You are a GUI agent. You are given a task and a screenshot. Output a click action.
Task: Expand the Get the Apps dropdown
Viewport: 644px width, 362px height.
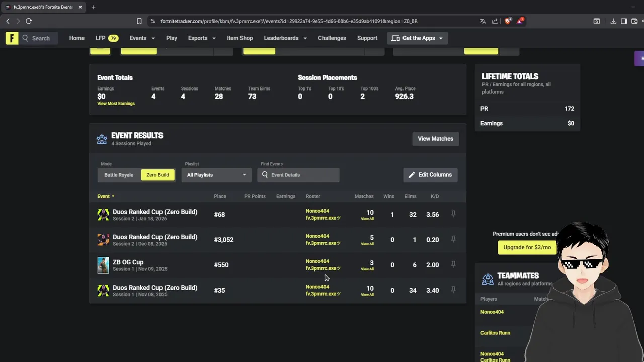(417, 38)
